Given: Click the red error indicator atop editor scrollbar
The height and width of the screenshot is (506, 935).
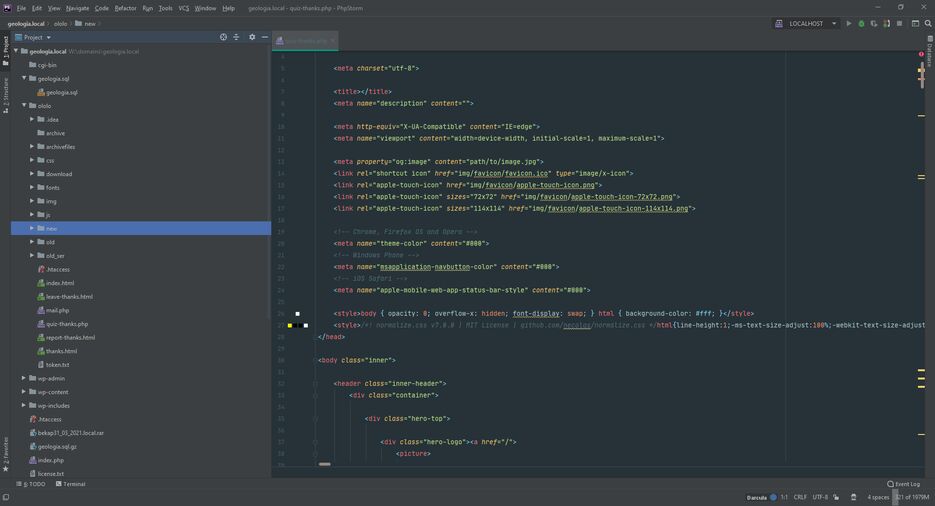Looking at the screenshot, I should (921, 54).
